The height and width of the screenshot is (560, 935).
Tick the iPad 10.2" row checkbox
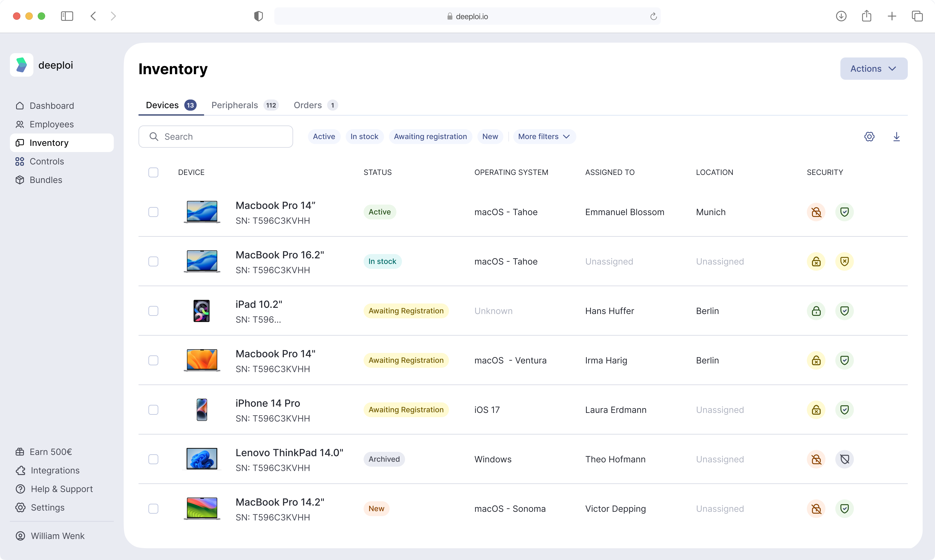tap(153, 311)
